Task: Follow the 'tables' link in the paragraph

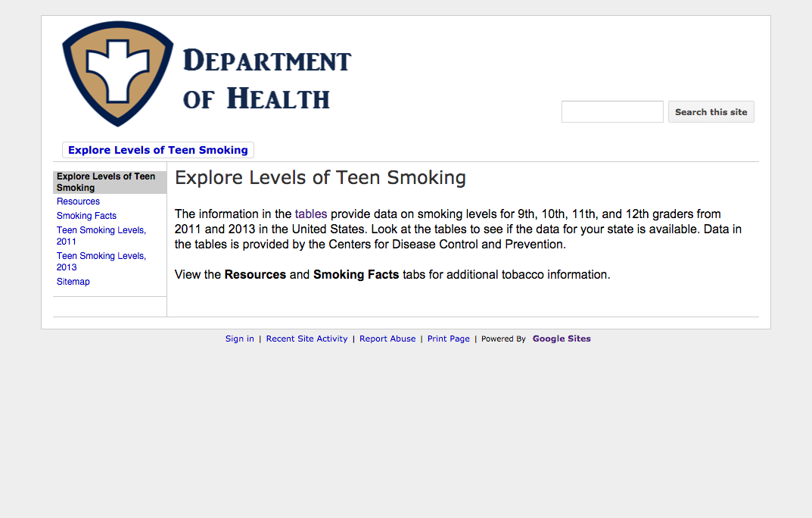Action: 311,214
